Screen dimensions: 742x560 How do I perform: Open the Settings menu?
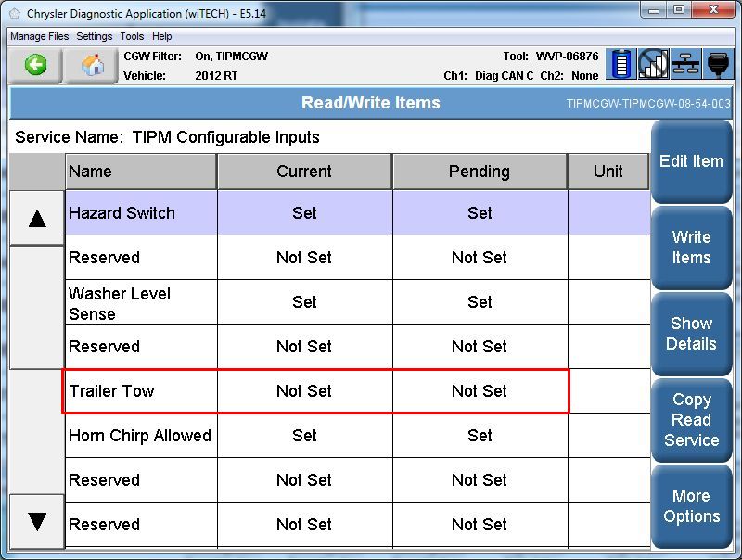[x=95, y=36]
